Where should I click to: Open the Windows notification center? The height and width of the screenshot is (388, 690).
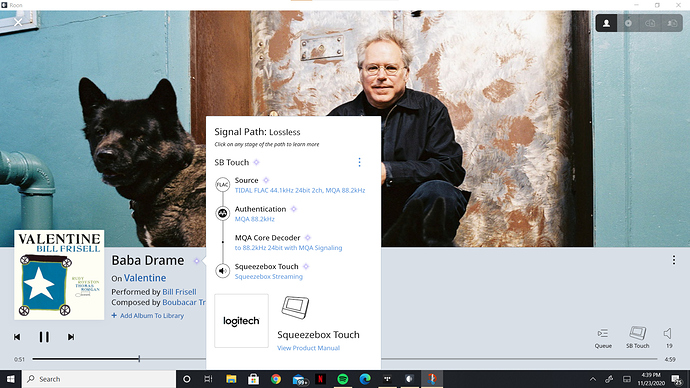[676, 379]
